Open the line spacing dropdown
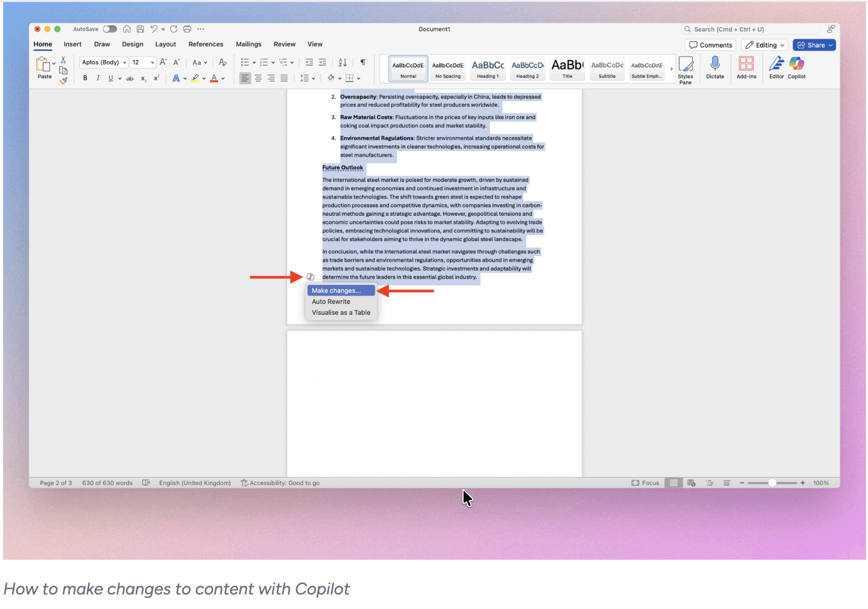 pyautogui.click(x=308, y=78)
